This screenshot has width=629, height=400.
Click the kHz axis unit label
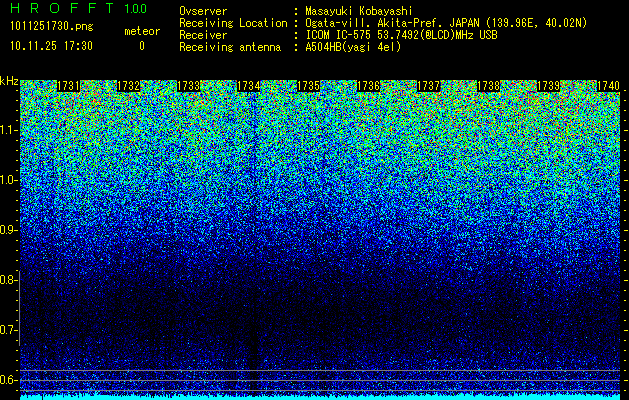[9, 81]
